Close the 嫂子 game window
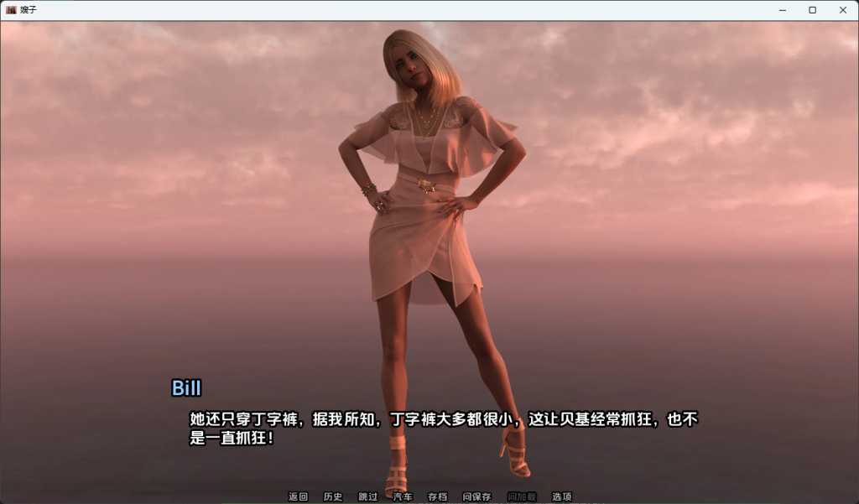This screenshot has width=859, height=504. [x=842, y=10]
